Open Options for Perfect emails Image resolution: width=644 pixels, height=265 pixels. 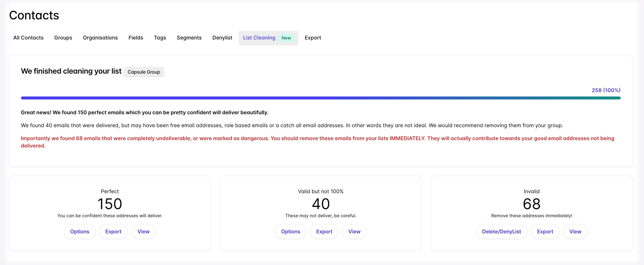(x=79, y=232)
